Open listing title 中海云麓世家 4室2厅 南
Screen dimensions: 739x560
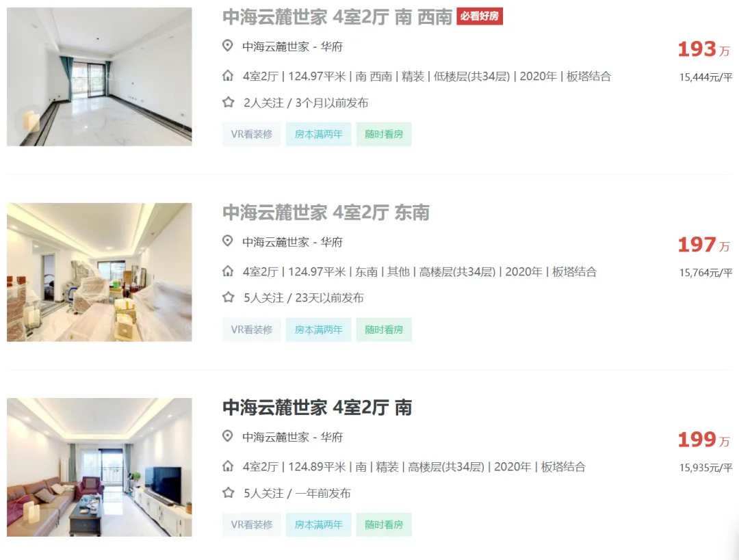point(317,408)
